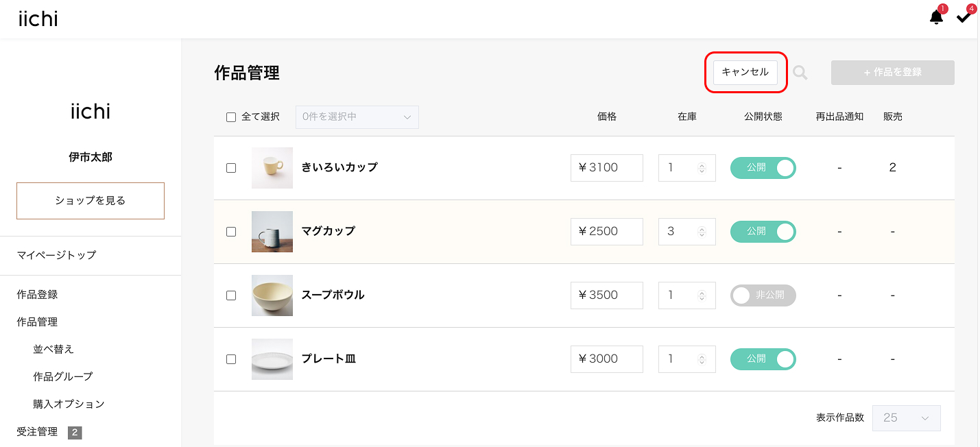Expand the 表示作品数 dropdown showing 25
Viewport: 980px width, 447px height.
(906, 418)
